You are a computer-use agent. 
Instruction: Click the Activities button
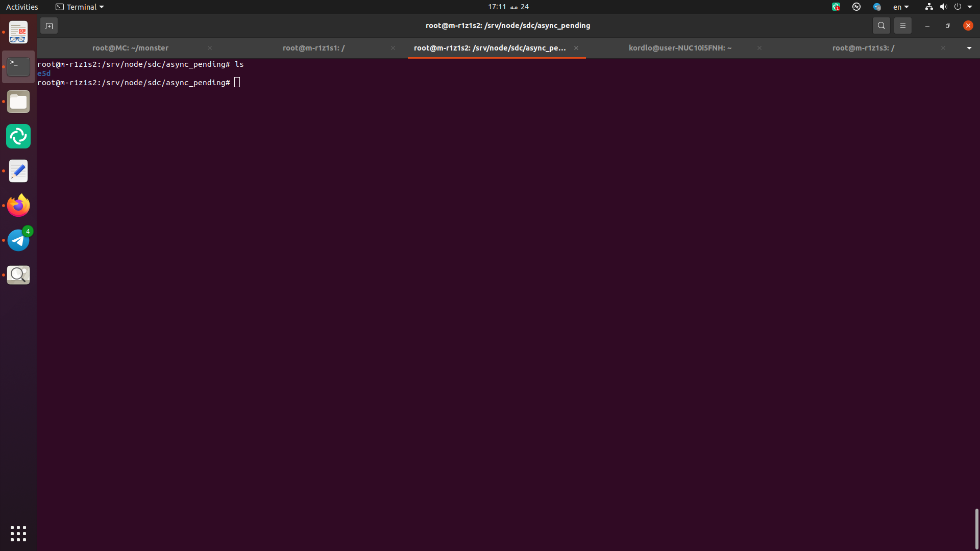(22, 7)
